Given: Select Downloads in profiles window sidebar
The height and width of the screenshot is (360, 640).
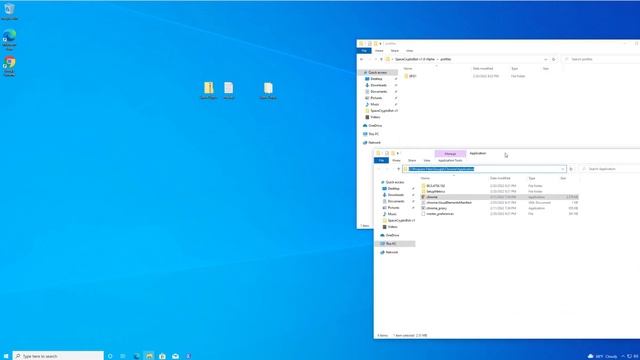Looking at the screenshot, I should pyautogui.click(x=378, y=85).
